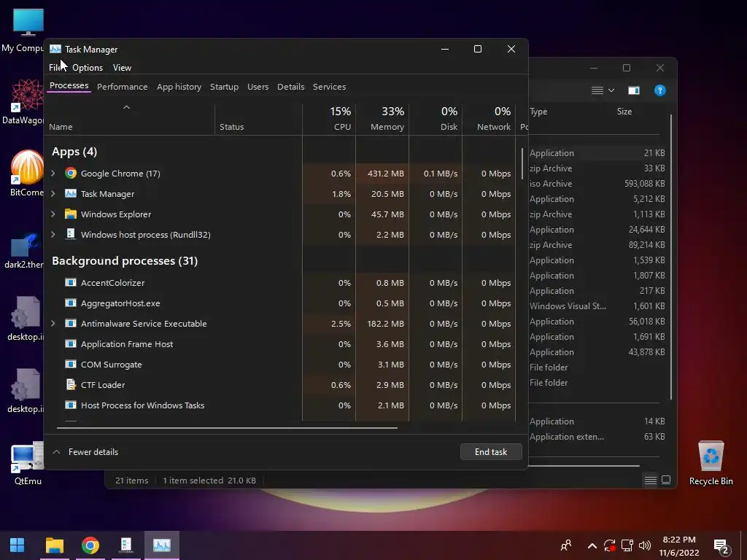Image resolution: width=747 pixels, height=560 pixels.
Task: Select the Application exten... row in Explorer
Action: pyautogui.click(x=597, y=436)
